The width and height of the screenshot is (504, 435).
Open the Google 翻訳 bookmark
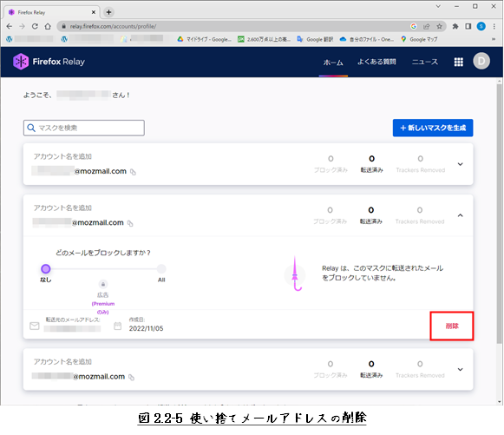315,39
